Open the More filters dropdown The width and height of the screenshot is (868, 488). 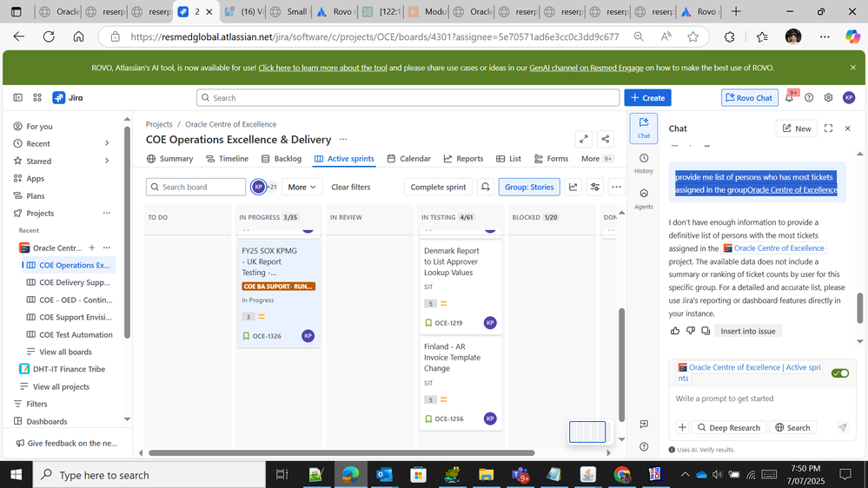point(301,187)
